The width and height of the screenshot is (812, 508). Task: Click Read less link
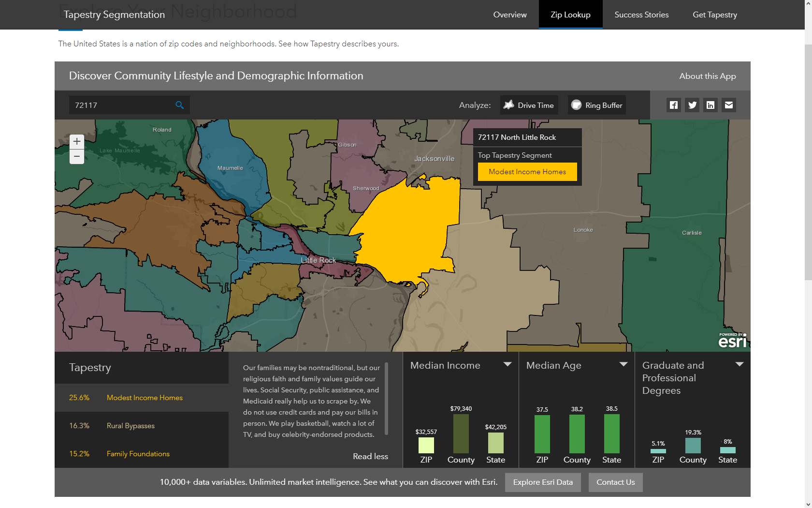tap(370, 456)
